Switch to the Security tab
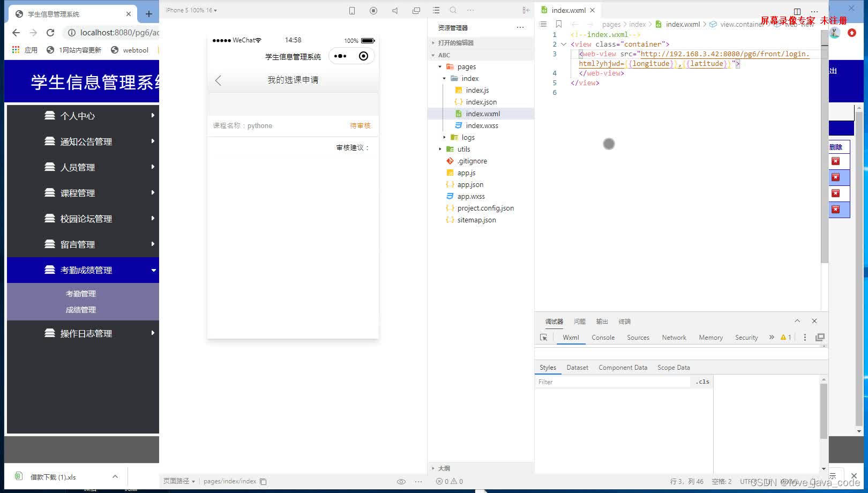868x493 pixels. 746,338
